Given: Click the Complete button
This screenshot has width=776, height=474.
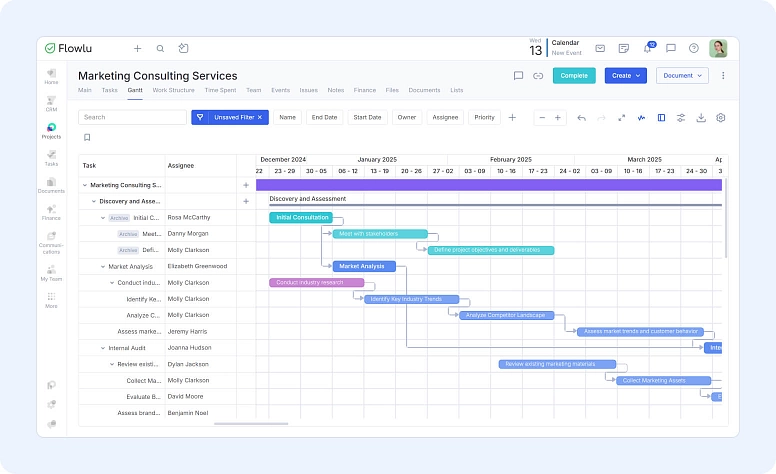Looking at the screenshot, I should 573,75.
